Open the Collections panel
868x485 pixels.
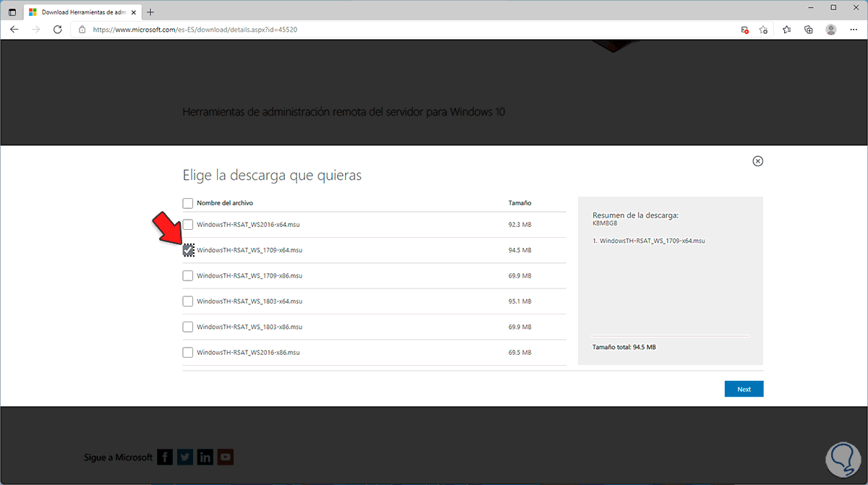pos(809,30)
